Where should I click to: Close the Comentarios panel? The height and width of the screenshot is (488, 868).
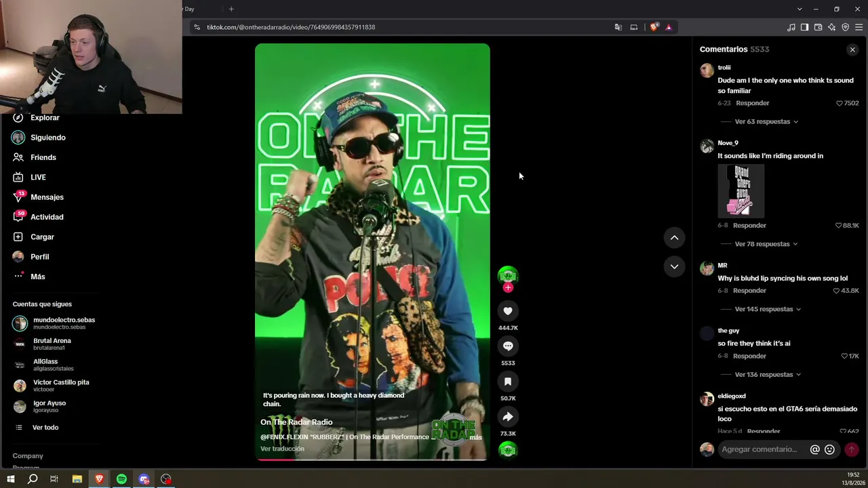852,49
